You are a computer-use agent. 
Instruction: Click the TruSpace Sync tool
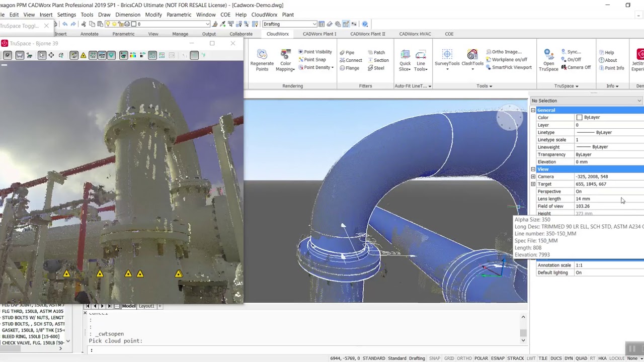571,52
